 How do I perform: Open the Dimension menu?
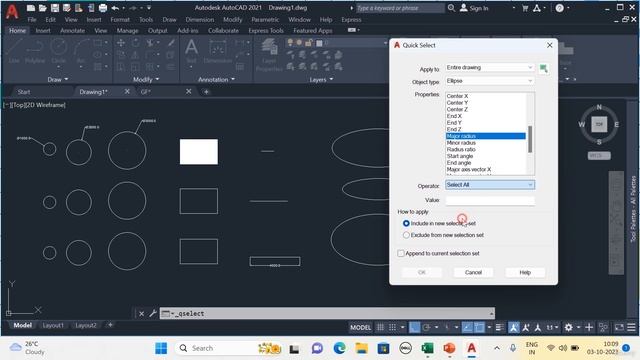point(200,20)
